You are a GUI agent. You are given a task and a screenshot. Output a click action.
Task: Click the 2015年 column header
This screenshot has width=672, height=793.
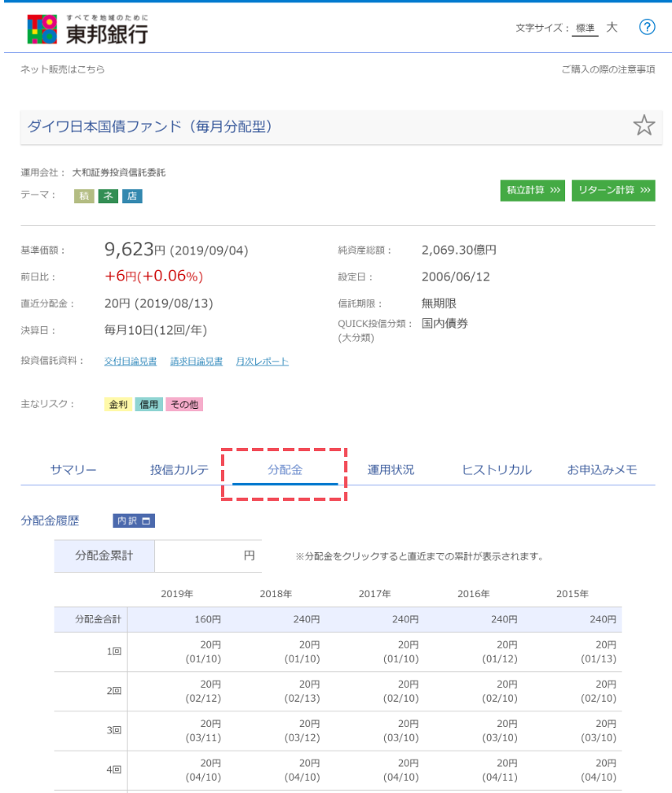[573, 594]
